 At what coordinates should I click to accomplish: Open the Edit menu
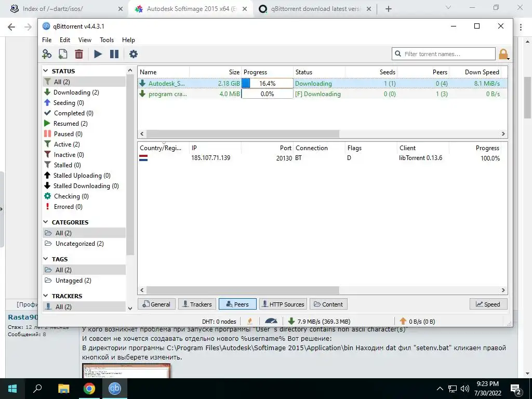[65, 39]
